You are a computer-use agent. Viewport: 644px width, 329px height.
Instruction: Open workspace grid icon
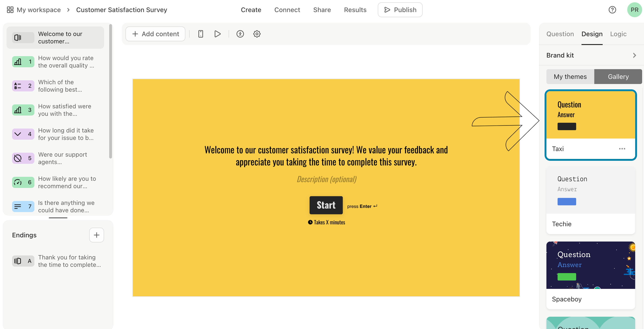(10, 10)
